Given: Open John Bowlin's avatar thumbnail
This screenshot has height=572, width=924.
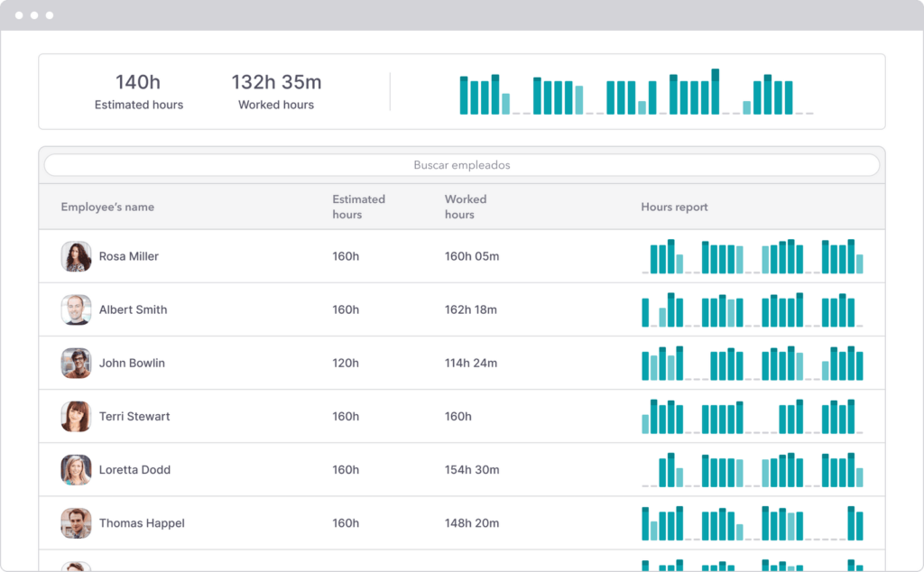Looking at the screenshot, I should (76, 363).
